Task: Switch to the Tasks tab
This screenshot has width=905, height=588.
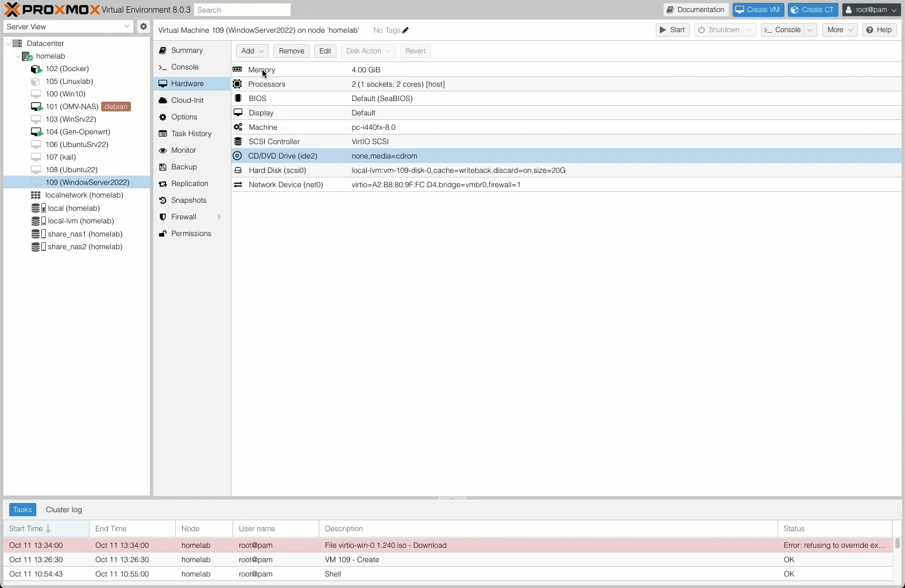Action: click(x=22, y=510)
